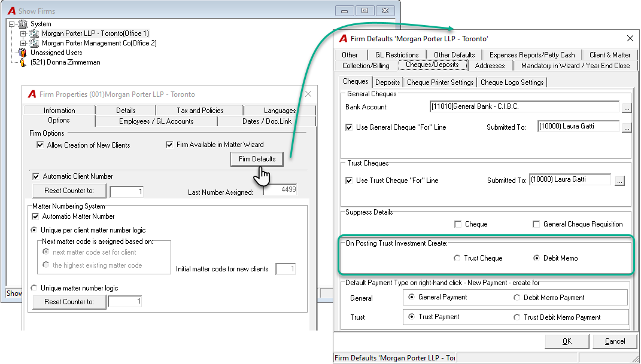Expand Morgan Porter LLP - Toronto node
The image size is (641, 364).
pyautogui.click(x=23, y=33)
